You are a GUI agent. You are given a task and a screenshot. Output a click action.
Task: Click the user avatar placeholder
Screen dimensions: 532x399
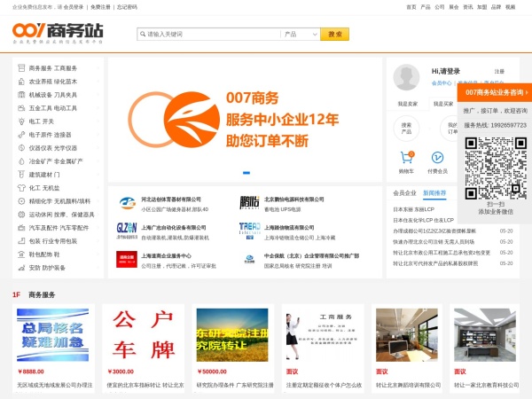pyautogui.click(x=406, y=76)
